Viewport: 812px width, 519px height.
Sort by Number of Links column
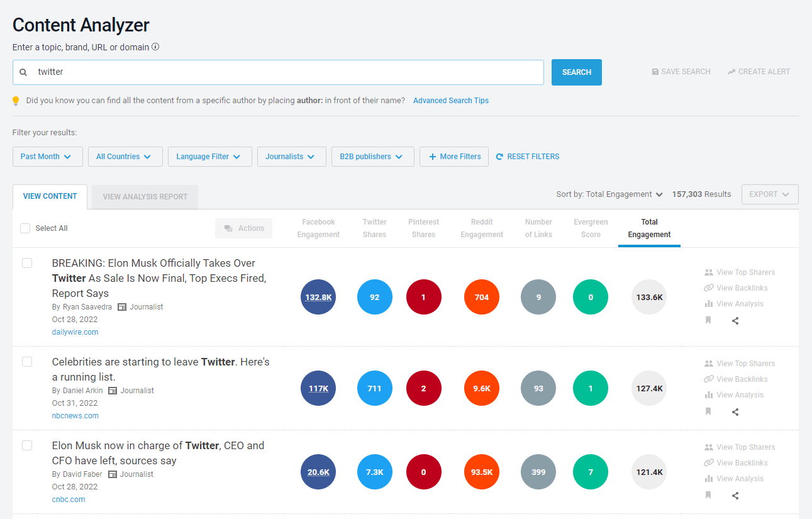click(x=538, y=228)
